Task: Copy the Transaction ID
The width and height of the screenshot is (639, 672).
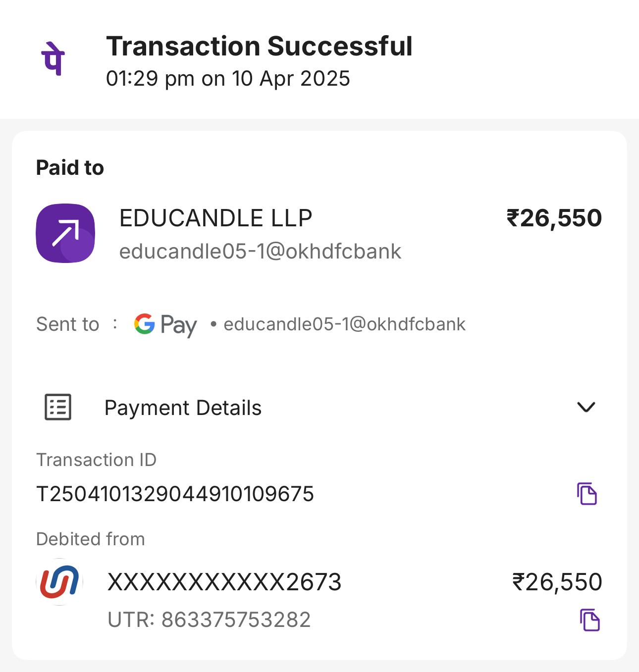Action: 587,493
